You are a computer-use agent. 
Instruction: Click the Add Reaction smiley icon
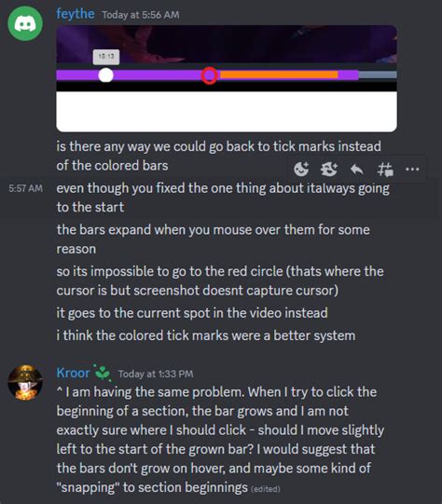(301, 169)
